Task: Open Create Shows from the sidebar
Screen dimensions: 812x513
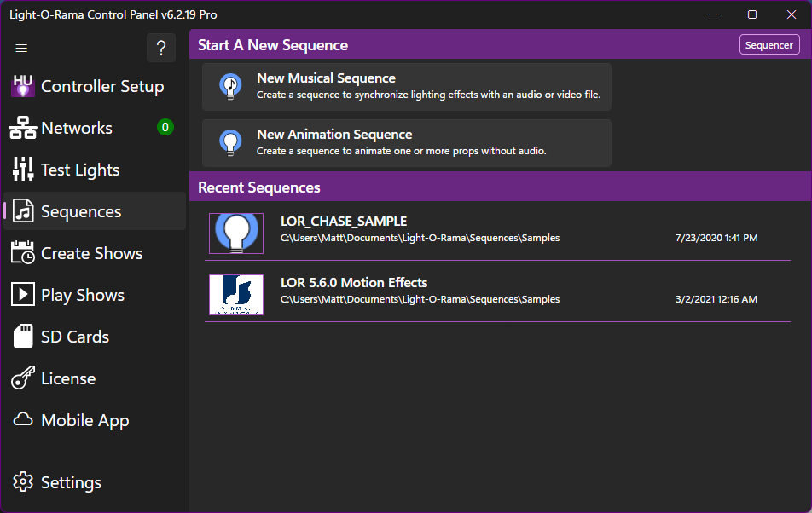Action: click(x=23, y=252)
